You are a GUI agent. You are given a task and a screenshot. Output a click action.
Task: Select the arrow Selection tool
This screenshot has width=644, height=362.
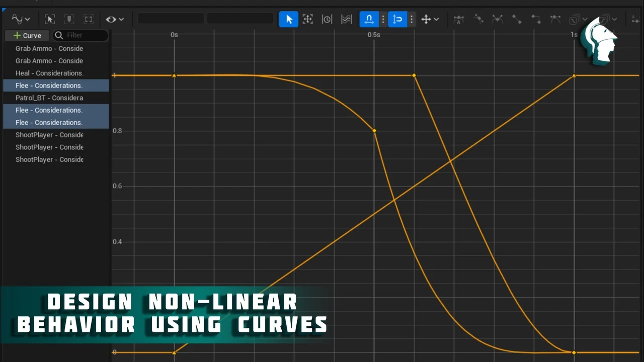289,20
